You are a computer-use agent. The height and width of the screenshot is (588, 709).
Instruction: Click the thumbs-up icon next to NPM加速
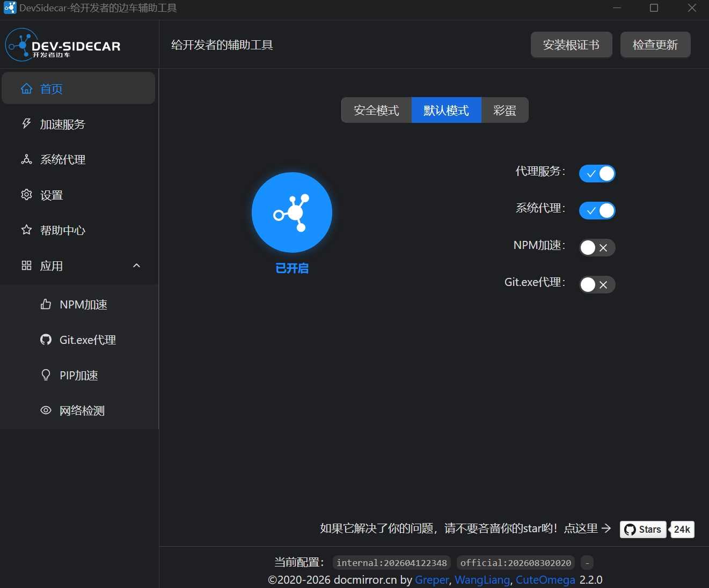46,304
